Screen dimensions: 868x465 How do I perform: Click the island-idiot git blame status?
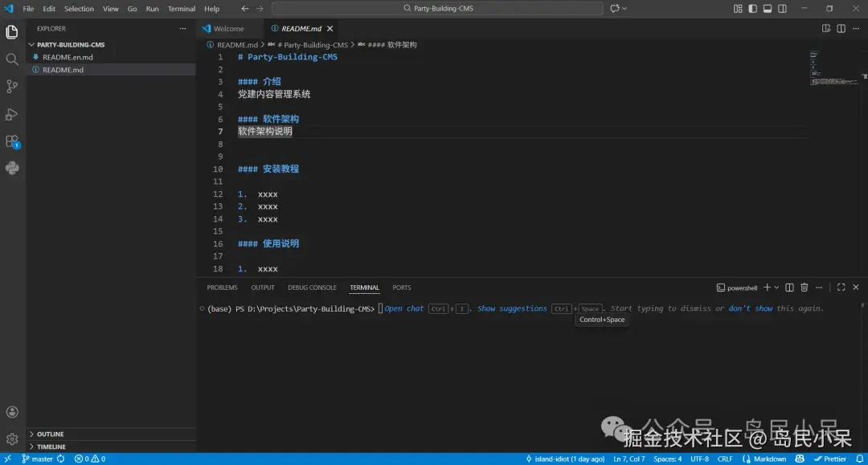(x=565, y=459)
